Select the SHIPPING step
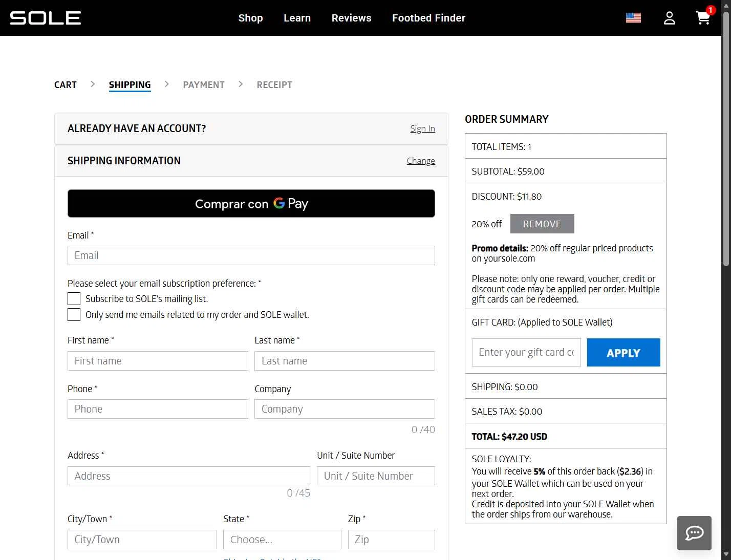 click(x=130, y=85)
